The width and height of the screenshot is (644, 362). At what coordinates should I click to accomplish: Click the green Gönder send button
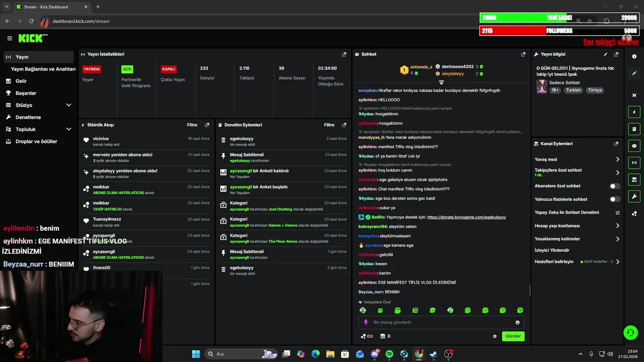point(513,336)
